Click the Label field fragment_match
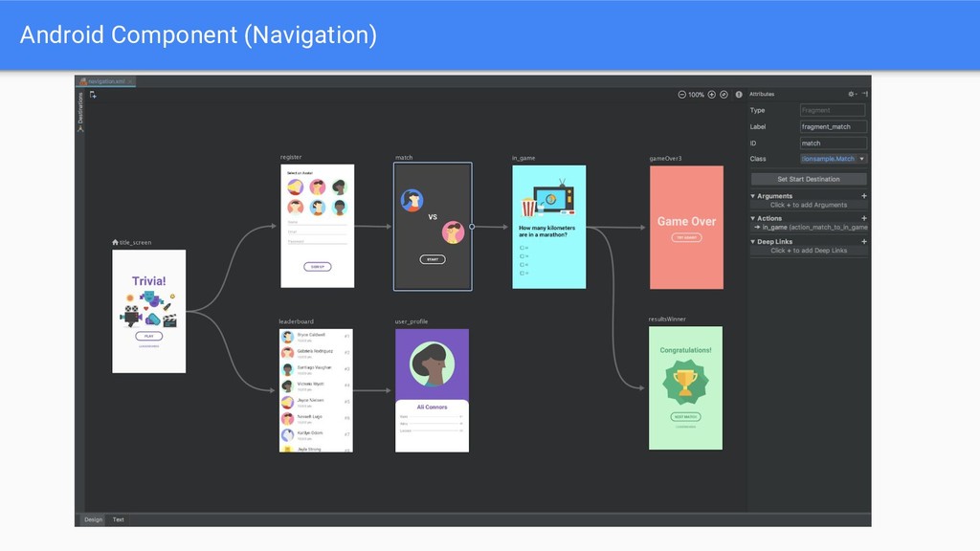 [x=833, y=127]
